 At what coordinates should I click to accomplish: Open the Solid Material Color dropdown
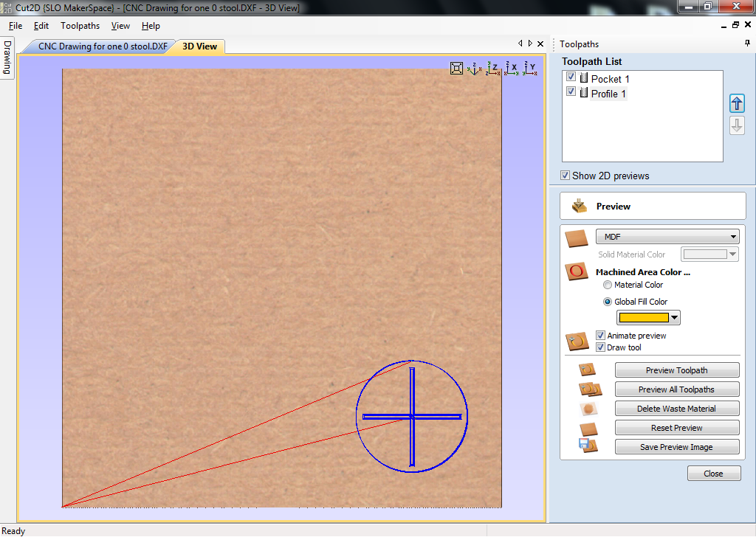pos(733,254)
